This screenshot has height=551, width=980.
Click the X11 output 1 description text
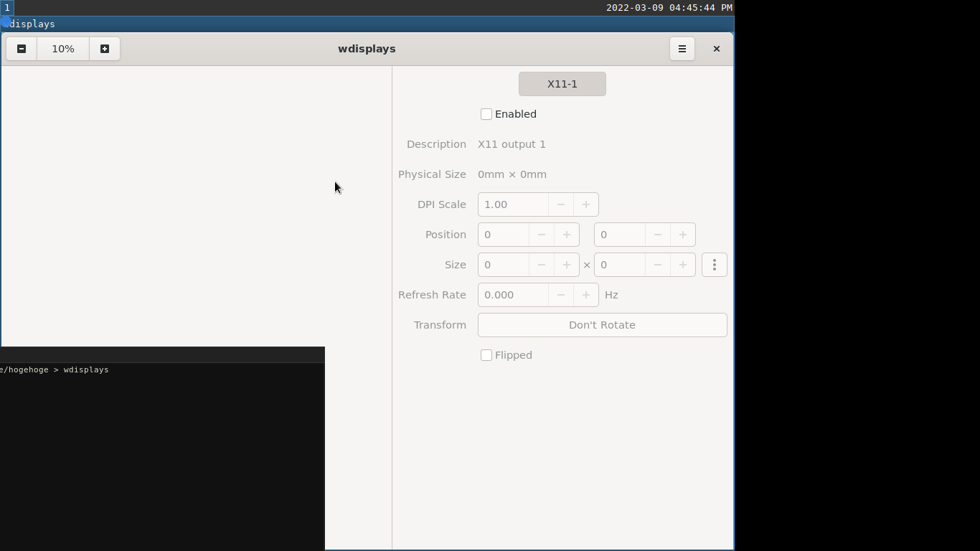(512, 144)
